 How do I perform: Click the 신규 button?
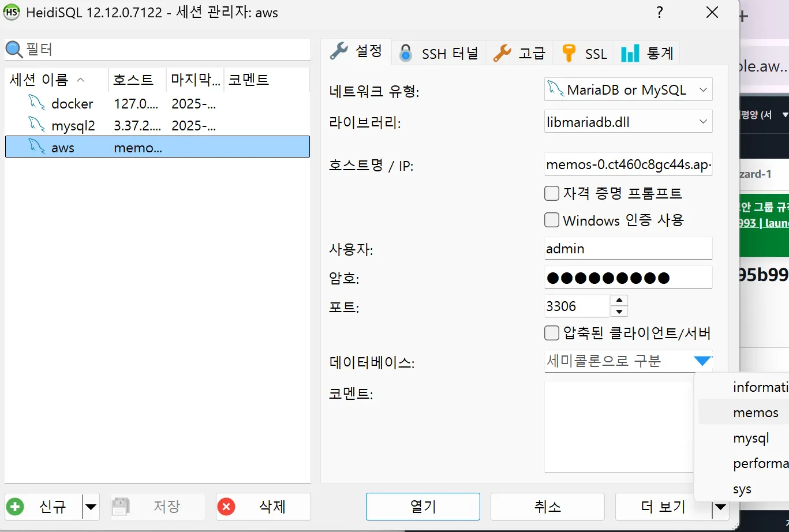[x=43, y=507]
